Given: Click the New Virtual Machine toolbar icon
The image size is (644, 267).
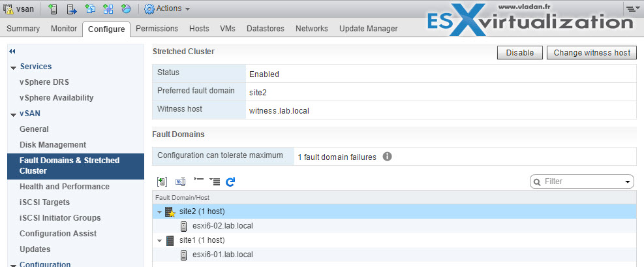Looking at the screenshot, I should tap(90, 8).
